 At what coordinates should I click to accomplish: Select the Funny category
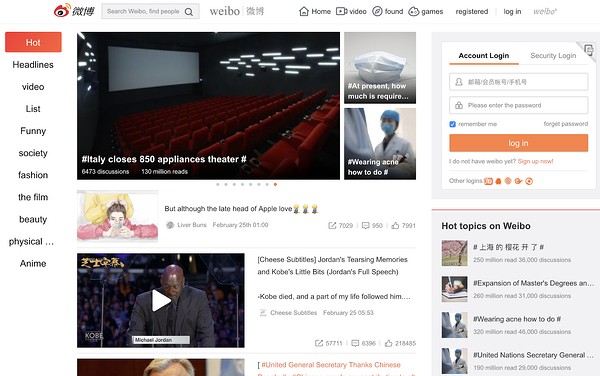click(33, 131)
